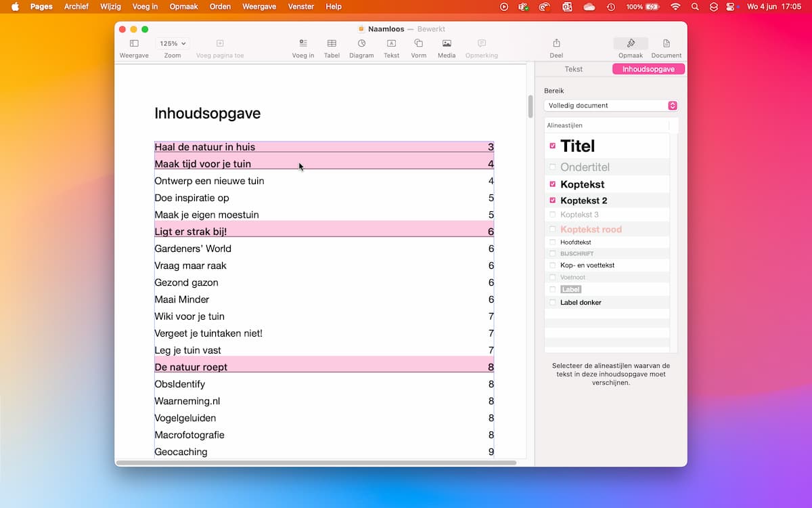
Task: Open the Volledig document range dropdown
Action: tap(610, 106)
